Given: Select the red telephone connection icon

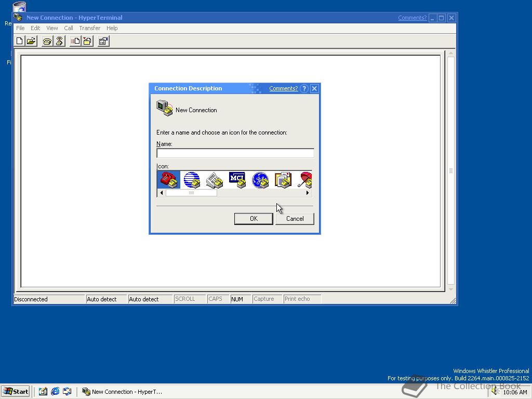Looking at the screenshot, I should [x=169, y=179].
